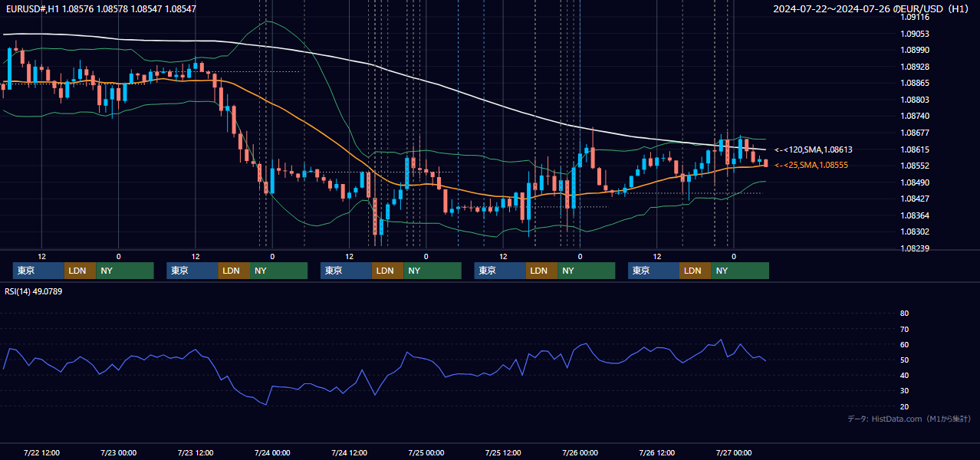Select the 1.08865 price axis value
Screen dimensions: 980x460
click(915, 83)
